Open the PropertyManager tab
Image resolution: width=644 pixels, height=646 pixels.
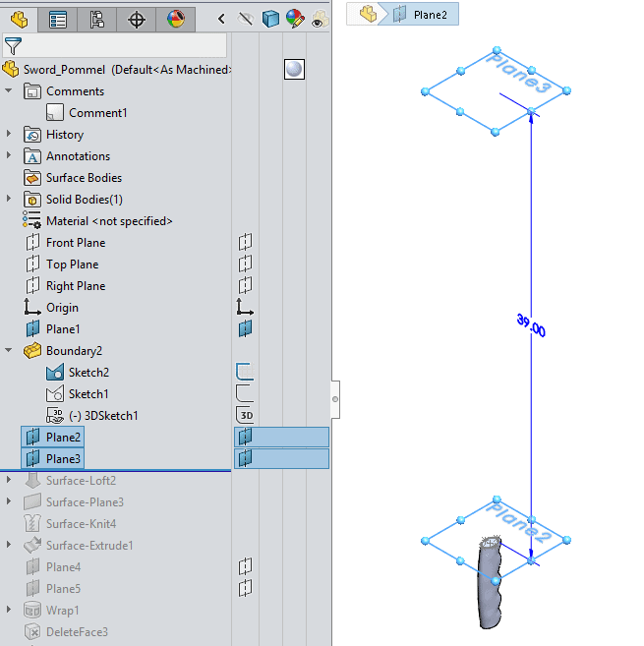point(58,19)
